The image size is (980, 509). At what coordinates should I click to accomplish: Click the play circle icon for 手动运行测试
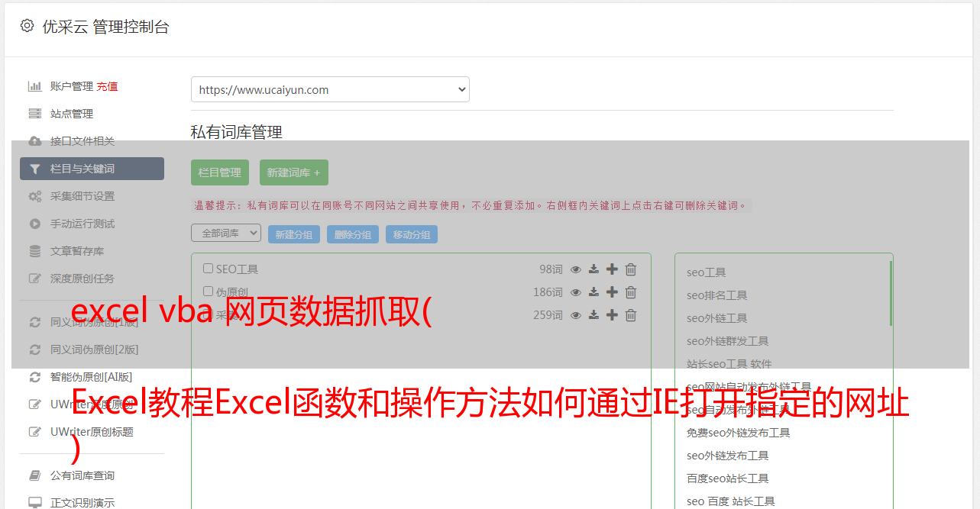35,224
